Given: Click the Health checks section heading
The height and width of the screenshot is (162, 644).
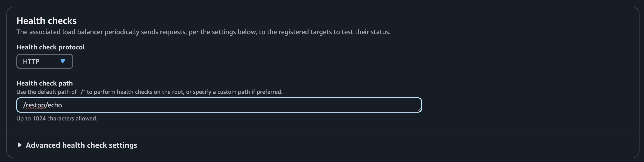Looking at the screenshot, I should click(x=46, y=21).
